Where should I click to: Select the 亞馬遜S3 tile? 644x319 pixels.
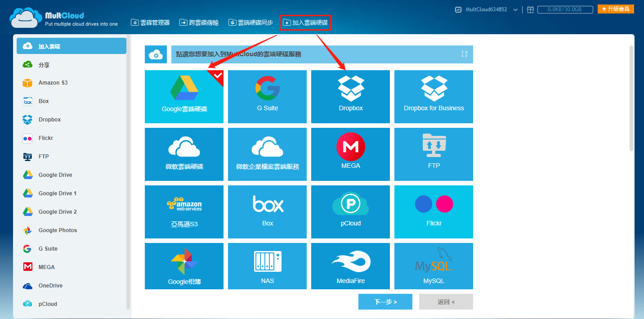184,212
